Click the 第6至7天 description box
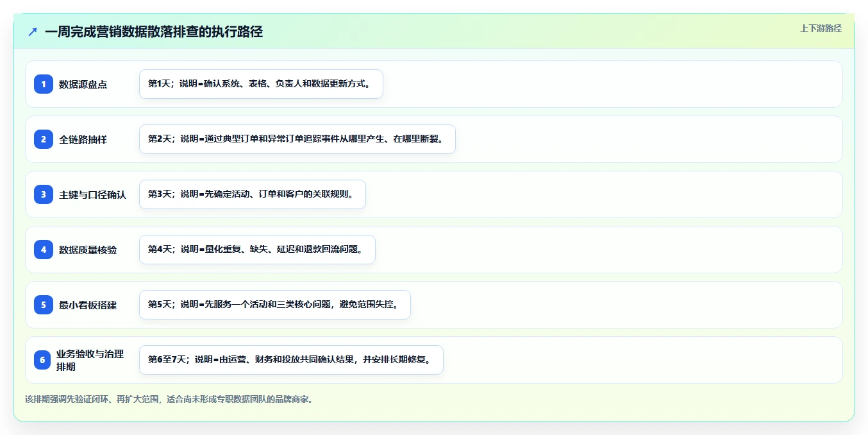Image resolution: width=868 pixels, height=435 pixels. tap(291, 360)
